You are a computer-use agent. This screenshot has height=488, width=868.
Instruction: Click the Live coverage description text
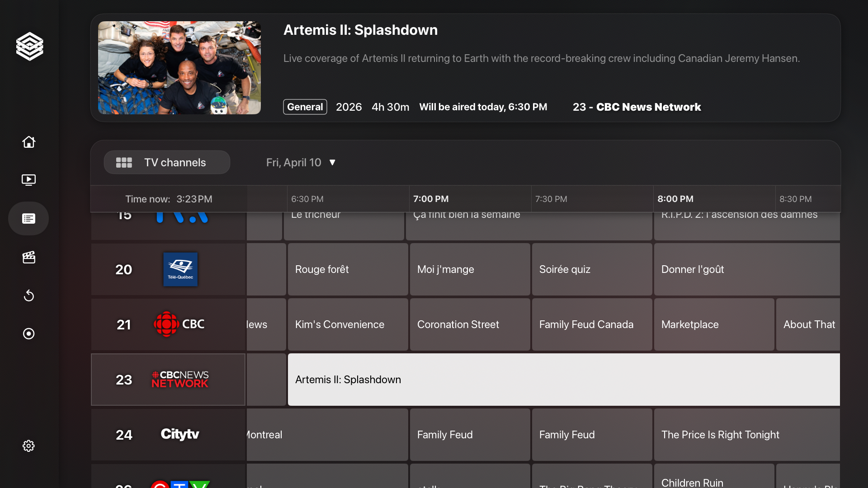tap(542, 59)
